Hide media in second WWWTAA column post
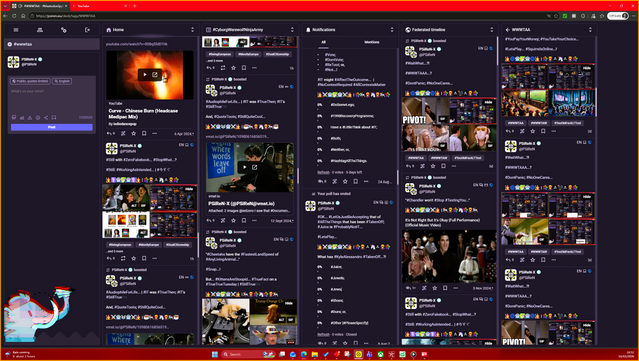Image resolution: width=639 pixels, height=361 pixels. 587,197
